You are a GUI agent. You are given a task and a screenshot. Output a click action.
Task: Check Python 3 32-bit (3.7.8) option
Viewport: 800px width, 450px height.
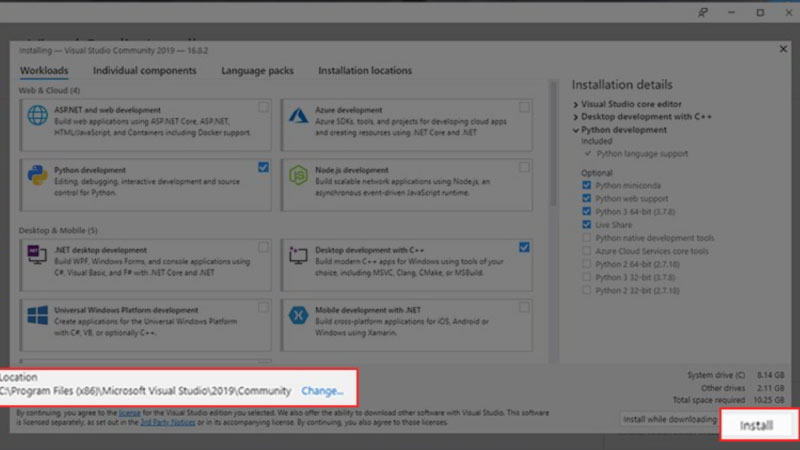(x=586, y=277)
